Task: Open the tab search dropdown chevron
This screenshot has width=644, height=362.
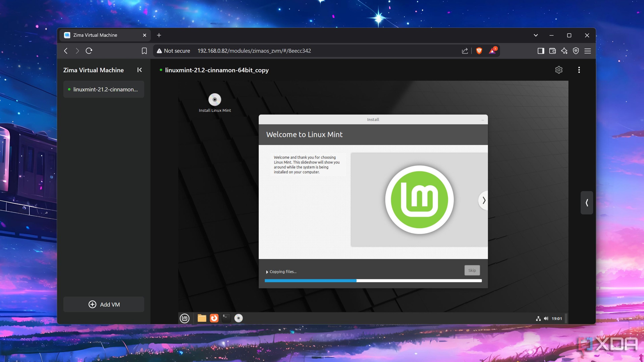Action: [535, 35]
